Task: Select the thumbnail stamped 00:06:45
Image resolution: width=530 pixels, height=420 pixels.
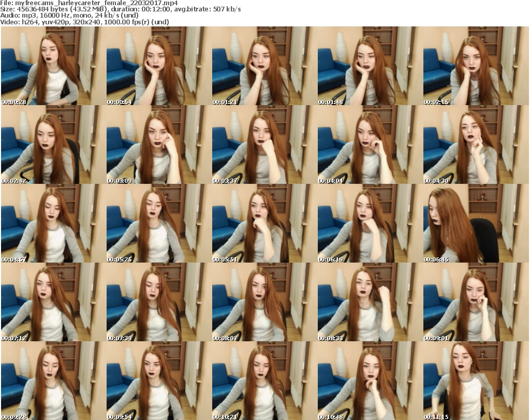Action: 476,223
